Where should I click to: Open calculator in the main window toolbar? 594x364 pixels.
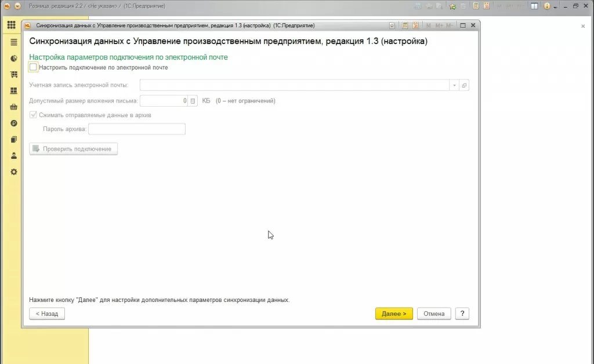(x=476, y=6)
